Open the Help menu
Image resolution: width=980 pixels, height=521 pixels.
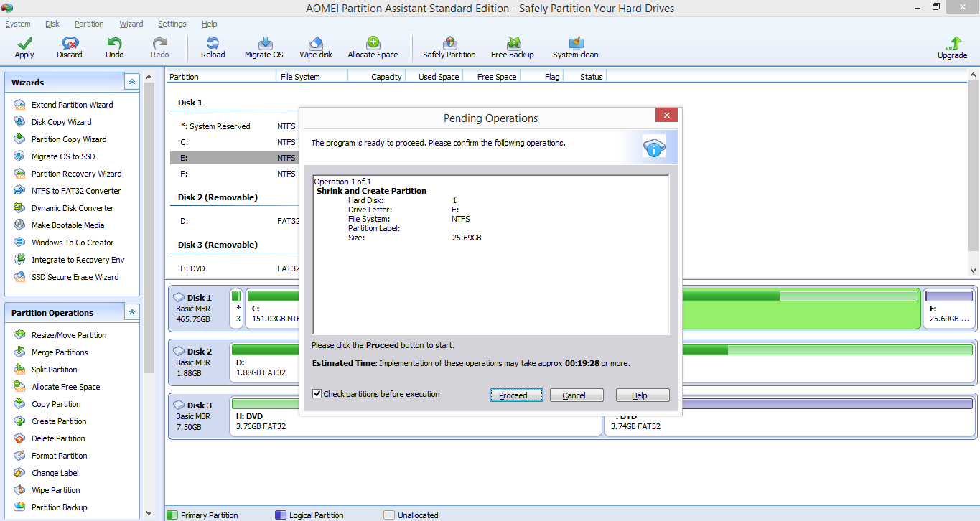click(x=210, y=24)
